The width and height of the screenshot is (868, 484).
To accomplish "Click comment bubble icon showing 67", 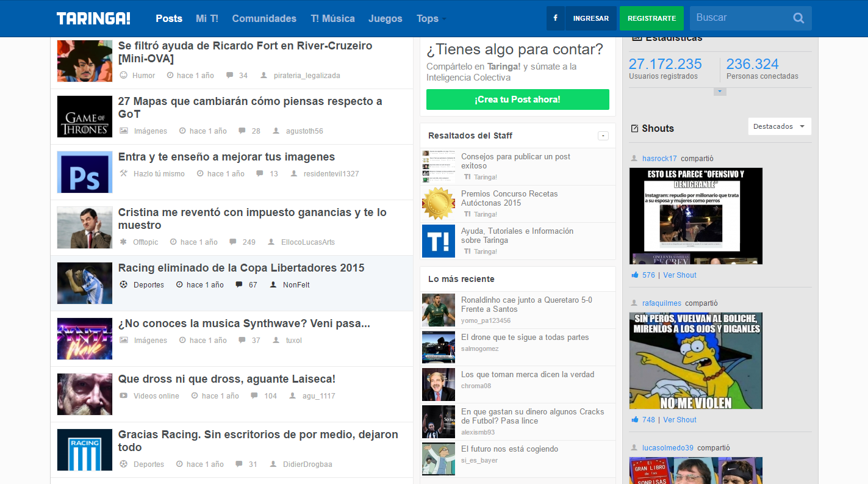I will pyautogui.click(x=239, y=284).
